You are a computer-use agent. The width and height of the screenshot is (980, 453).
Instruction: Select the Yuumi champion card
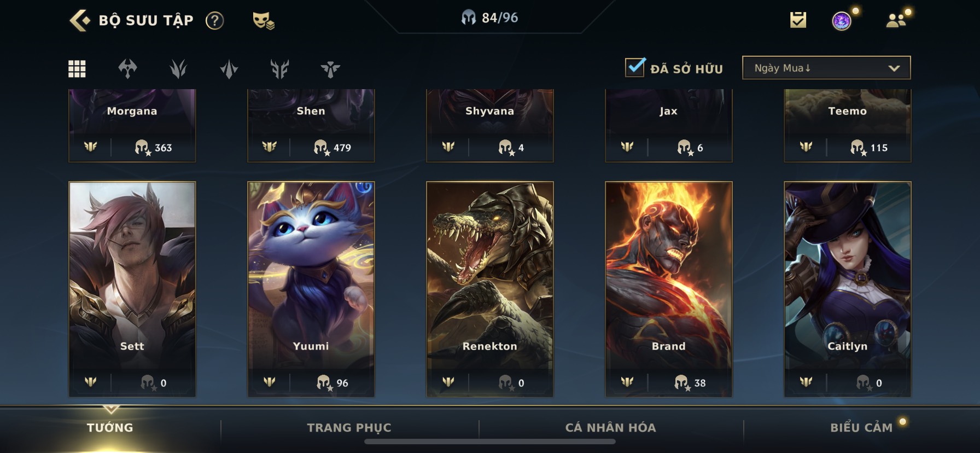tap(311, 289)
